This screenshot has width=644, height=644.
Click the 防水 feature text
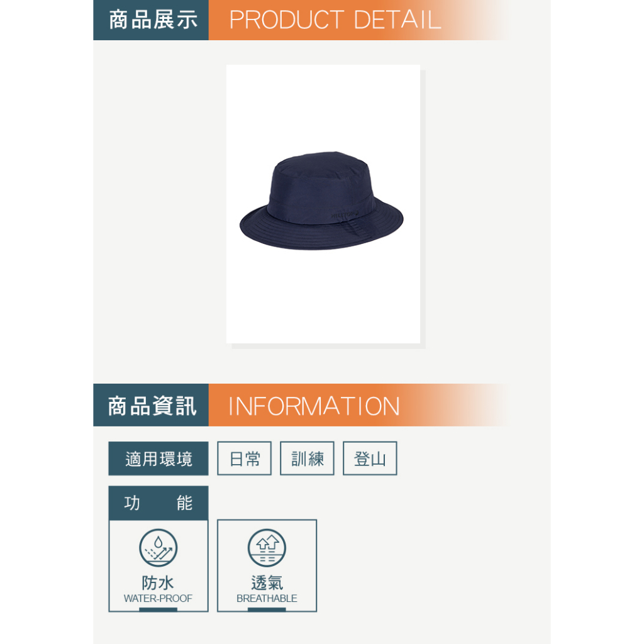(x=158, y=582)
